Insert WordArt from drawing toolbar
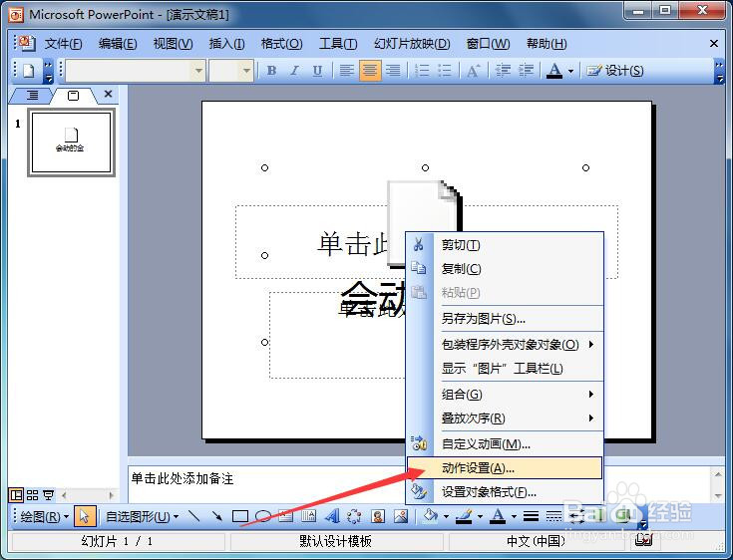 point(332,516)
